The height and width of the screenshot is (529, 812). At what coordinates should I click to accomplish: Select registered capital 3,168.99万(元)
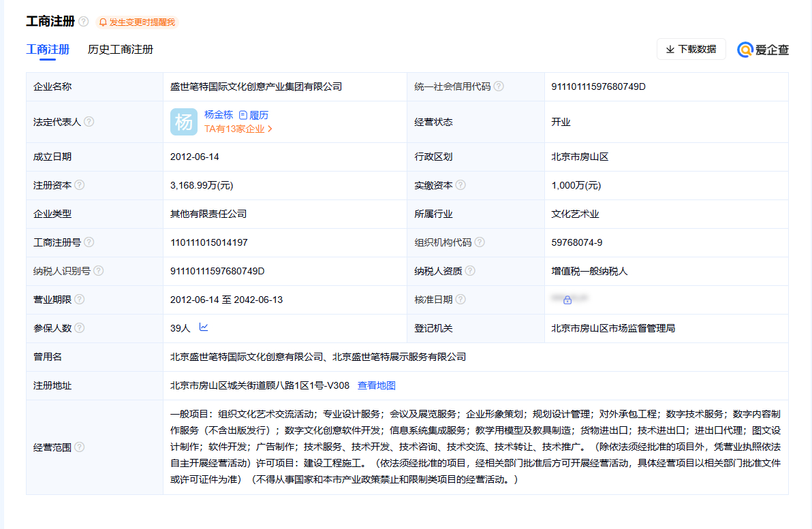202,185
